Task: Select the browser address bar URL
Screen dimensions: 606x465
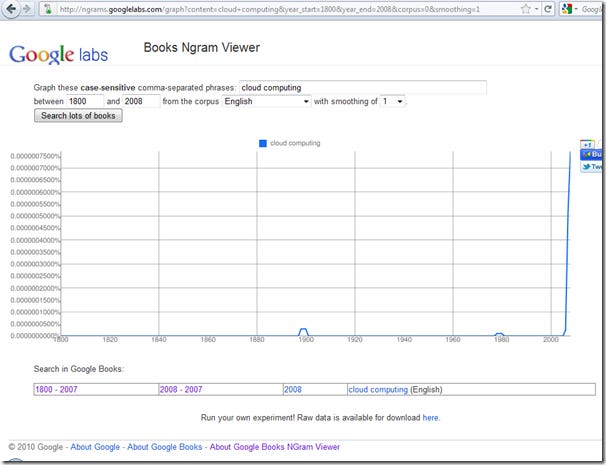Action: (269, 9)
